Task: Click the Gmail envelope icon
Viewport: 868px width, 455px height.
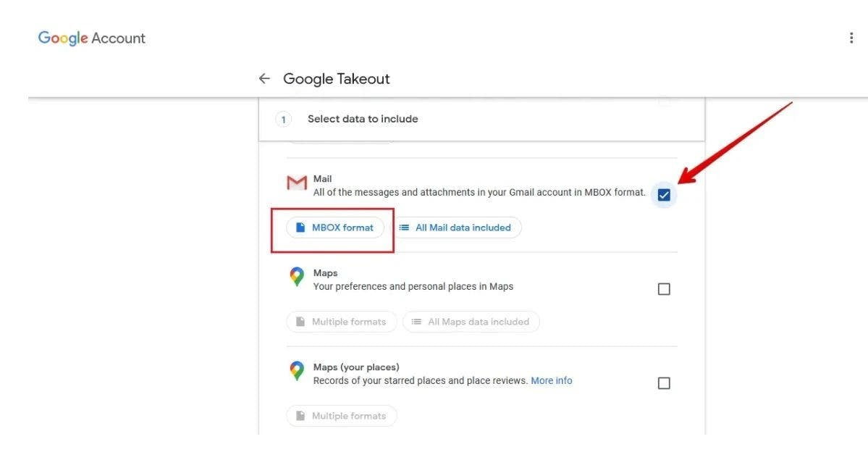Action: point(297,183)
